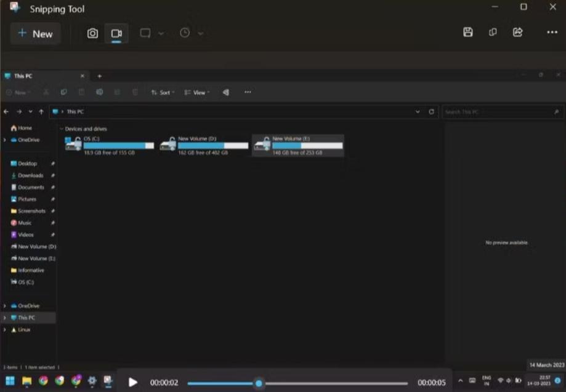Open Videos in the navigation pane
Screen dimensions: 566x392
[x=22, y=234]
